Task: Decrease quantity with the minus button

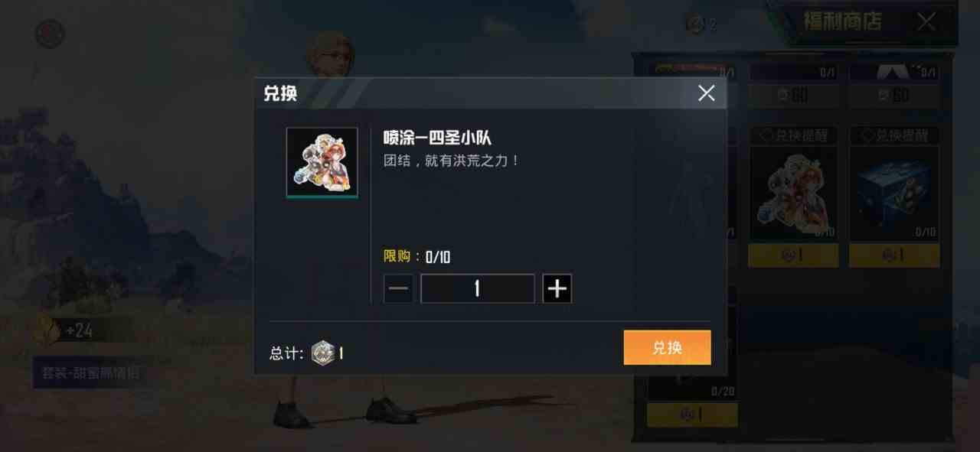Action: click(398, 288)
